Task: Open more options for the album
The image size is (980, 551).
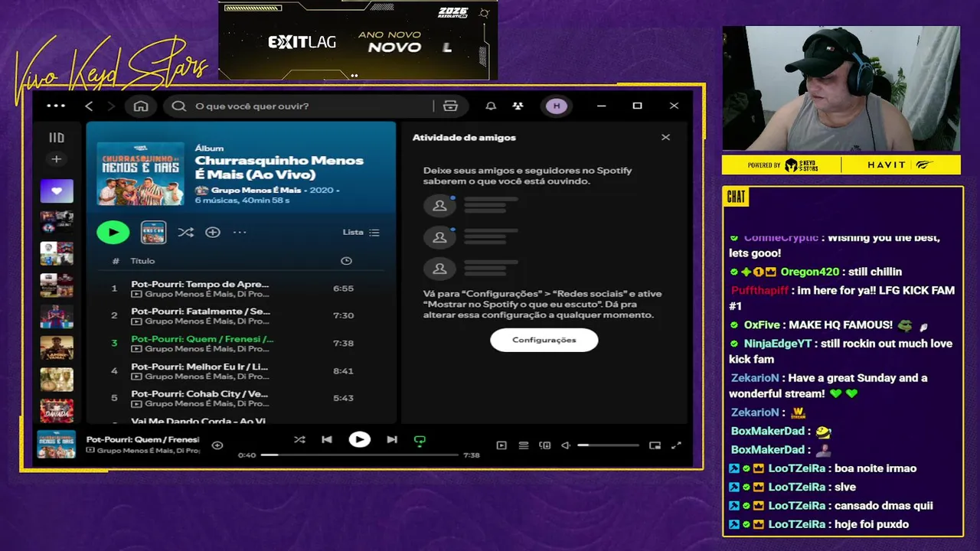Action: point(240,232)
